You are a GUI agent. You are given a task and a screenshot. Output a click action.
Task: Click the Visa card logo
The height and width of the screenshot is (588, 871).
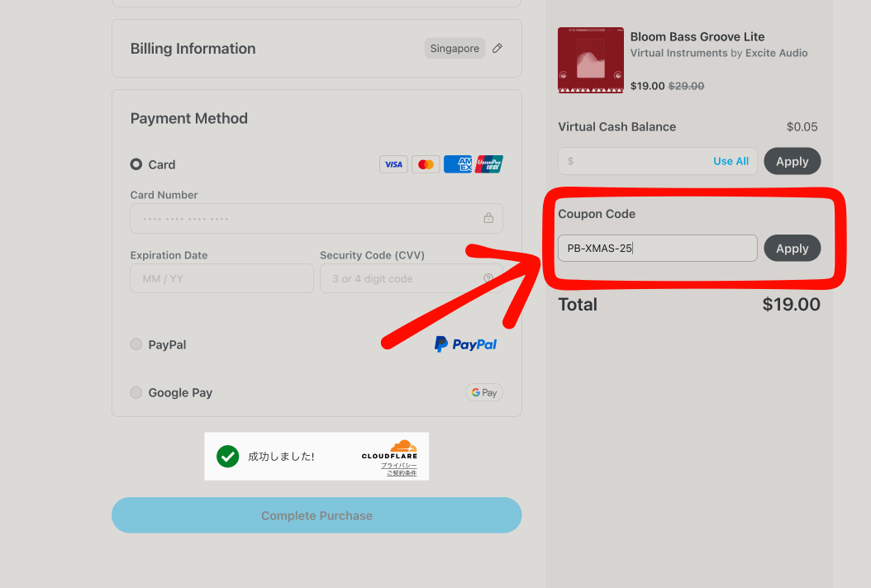[393, 164]
